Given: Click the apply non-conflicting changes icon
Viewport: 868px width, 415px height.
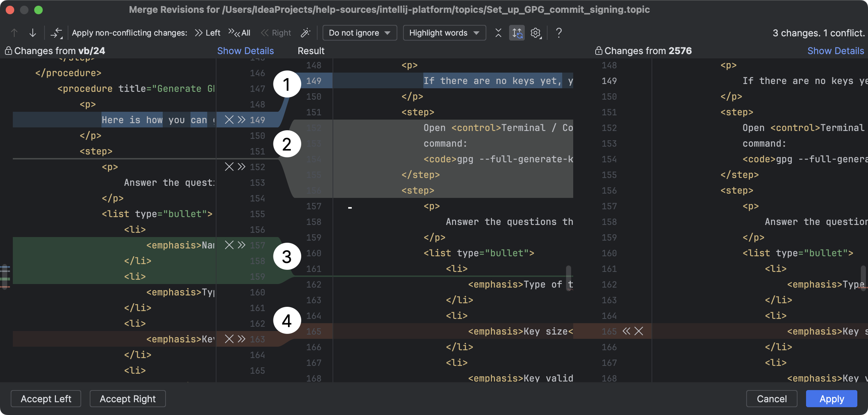Looking at the screenshot, I should [57, 33].
